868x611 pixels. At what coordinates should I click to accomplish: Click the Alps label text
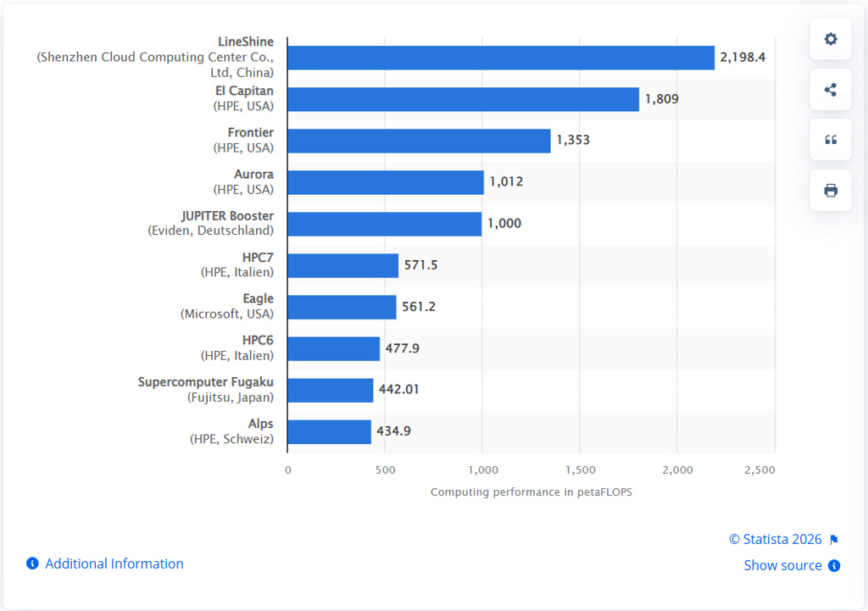tap(261, 424)
